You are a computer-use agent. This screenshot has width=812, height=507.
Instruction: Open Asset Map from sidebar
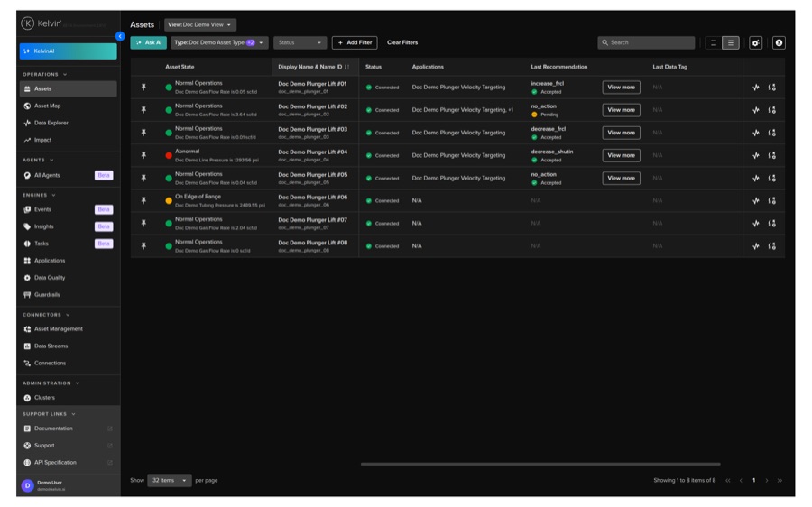47,106
